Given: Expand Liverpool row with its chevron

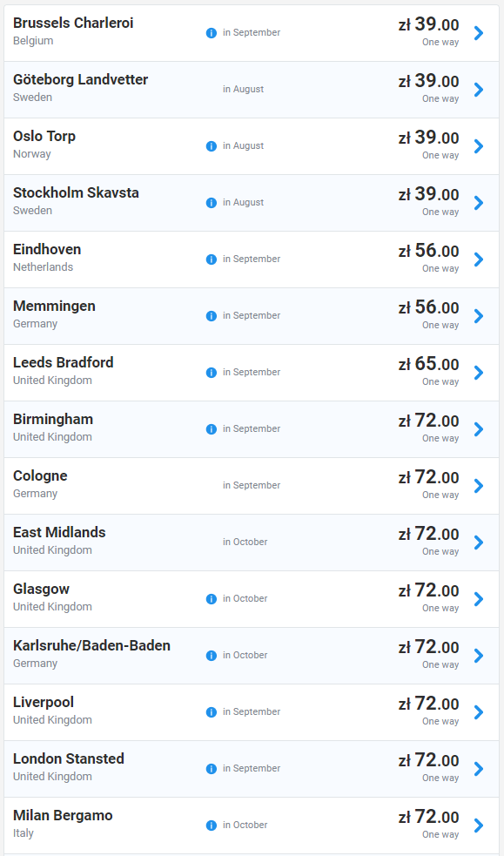Looking at the screenshot, I should tap(479, 711).
